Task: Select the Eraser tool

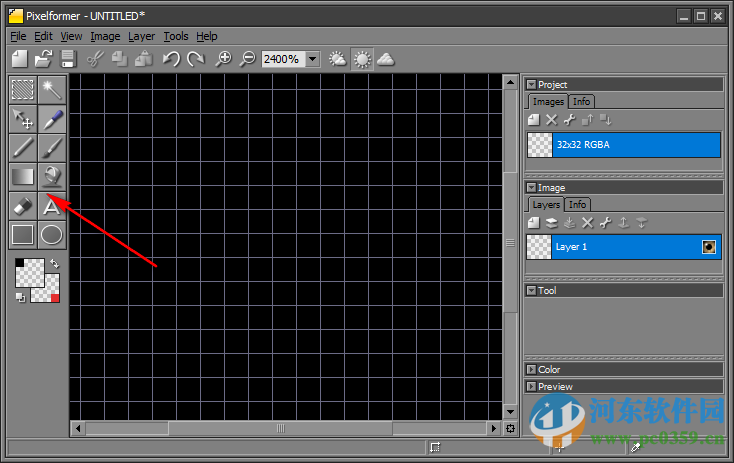Action: coord(22,206)
